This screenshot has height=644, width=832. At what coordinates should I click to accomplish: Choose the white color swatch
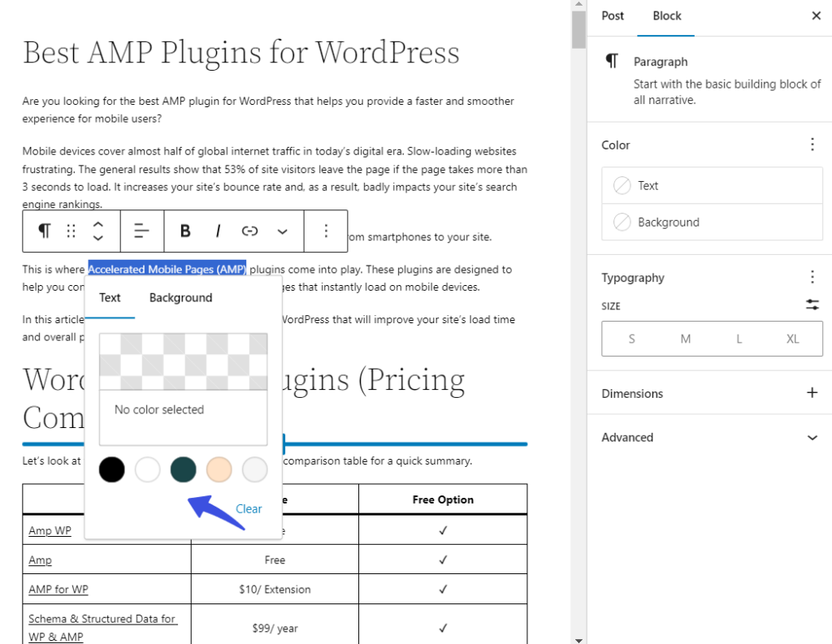[x=148, y=469]
